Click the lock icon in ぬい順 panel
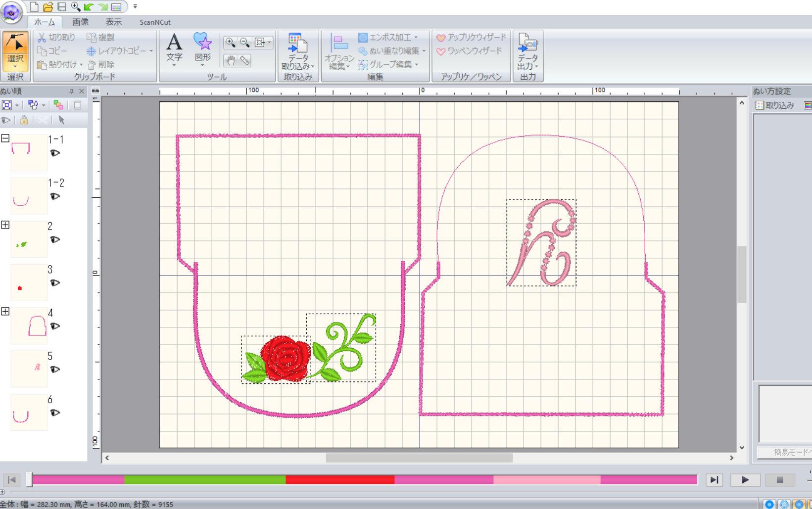The width and height of the screenshot is (812, 509). (x=24, y=120)
